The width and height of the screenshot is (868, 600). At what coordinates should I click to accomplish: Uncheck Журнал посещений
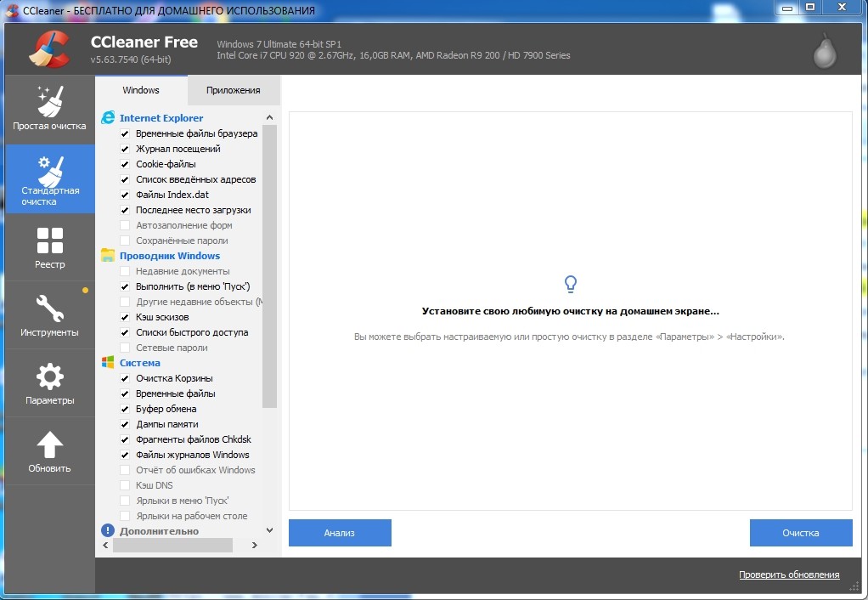(x=125, y=149)
